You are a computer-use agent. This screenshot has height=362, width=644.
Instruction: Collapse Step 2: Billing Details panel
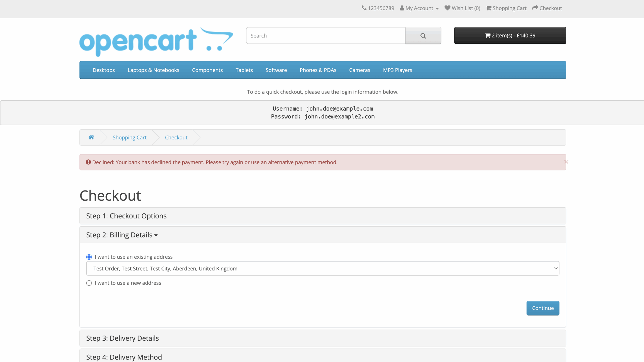[122, 235]
